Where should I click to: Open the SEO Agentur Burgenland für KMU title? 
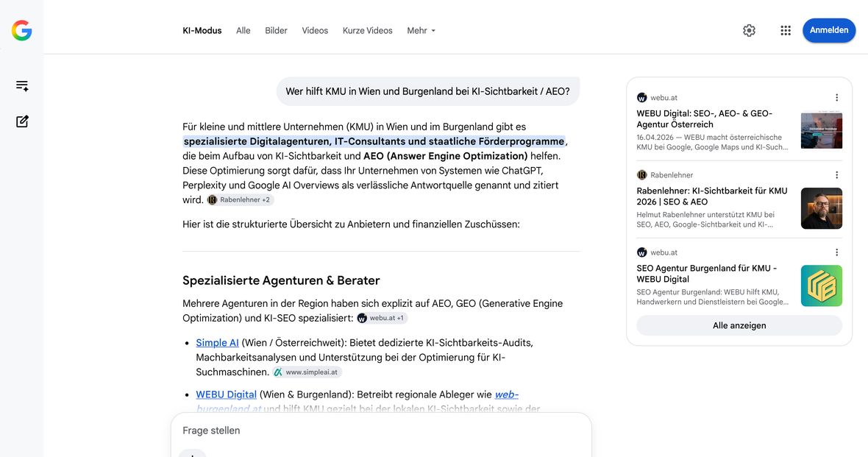coord(706,274)
